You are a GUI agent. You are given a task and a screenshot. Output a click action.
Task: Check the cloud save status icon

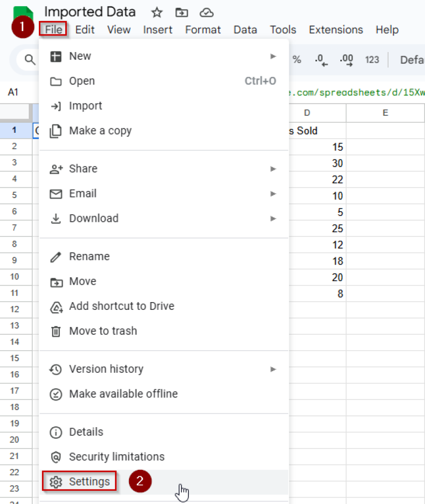click(x=205, y=12)
